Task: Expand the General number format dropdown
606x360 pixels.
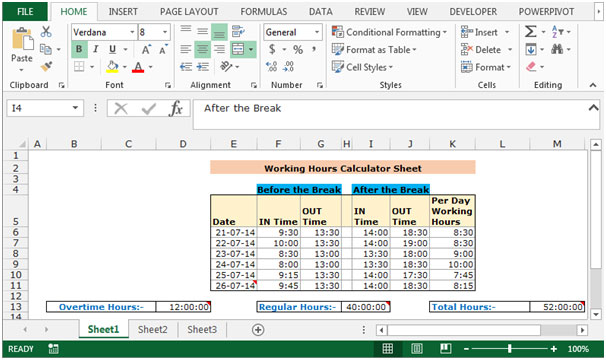Action: click(x=317, y=32)
